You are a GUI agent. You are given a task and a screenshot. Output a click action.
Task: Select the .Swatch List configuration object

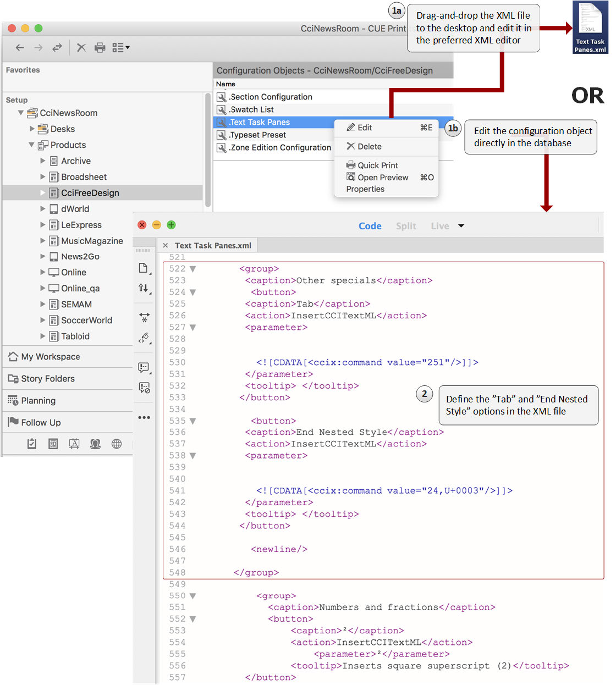pos(251,109)
